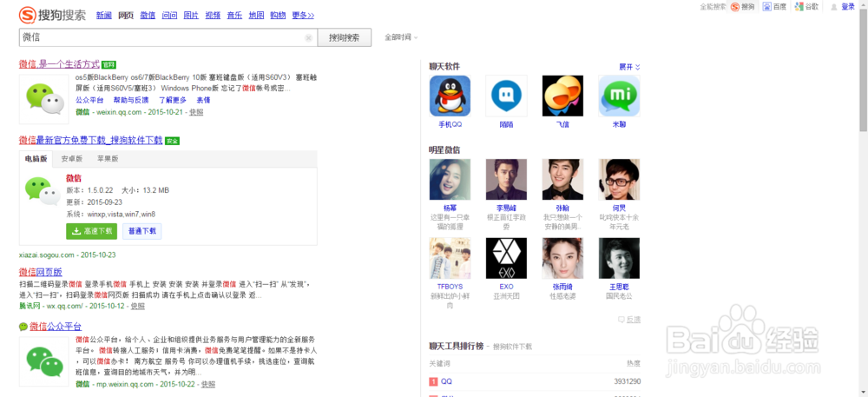Click the 公众平台 sublink
The image size is (868, 397).
pyautogui.click(x=89, y=100)
